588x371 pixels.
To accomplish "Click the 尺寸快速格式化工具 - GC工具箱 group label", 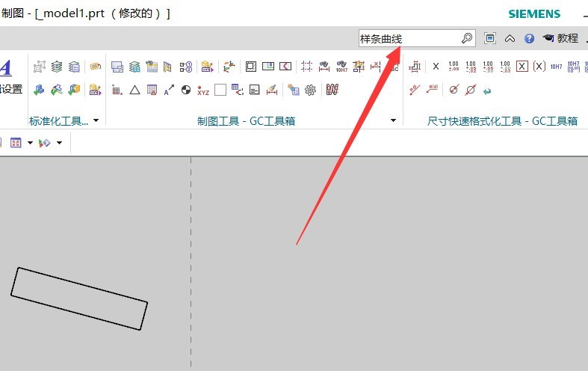I will pos(502,121).
